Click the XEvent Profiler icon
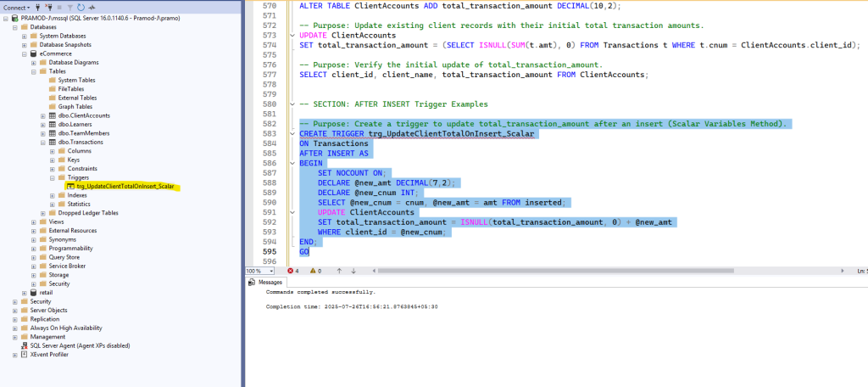868x387 pixels. (x=24, y=354)
